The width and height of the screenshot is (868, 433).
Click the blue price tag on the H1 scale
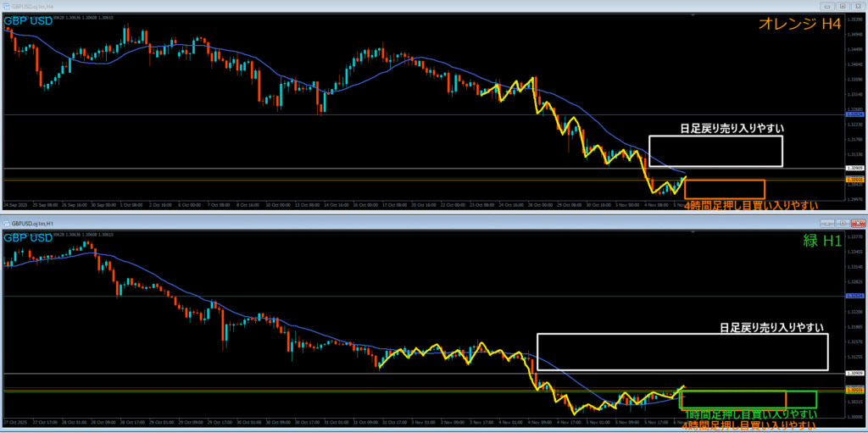[854, 297]
